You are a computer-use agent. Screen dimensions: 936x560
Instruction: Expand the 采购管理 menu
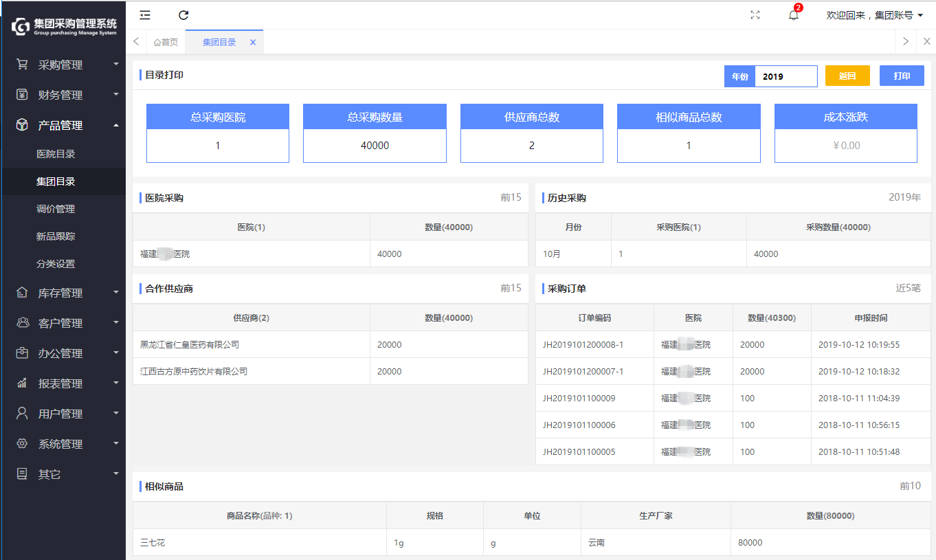pyautogui.click(x=116, y=65)
